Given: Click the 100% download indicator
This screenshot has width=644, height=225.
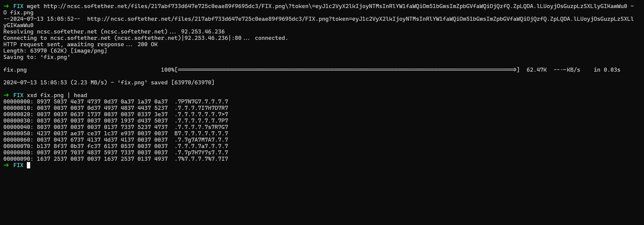Looking at the screenshot, I should pyautogui.click(x=167, y=70).
